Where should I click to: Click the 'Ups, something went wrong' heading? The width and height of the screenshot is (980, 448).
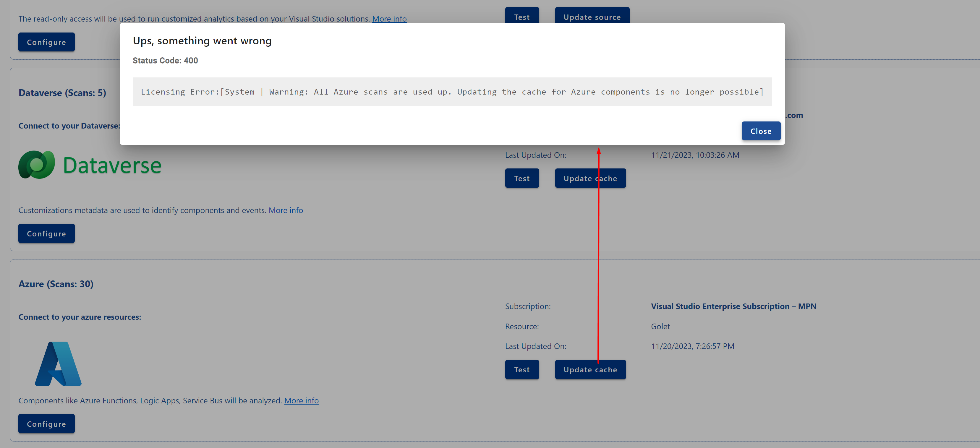pyautogui.click(x=202, y=41)
